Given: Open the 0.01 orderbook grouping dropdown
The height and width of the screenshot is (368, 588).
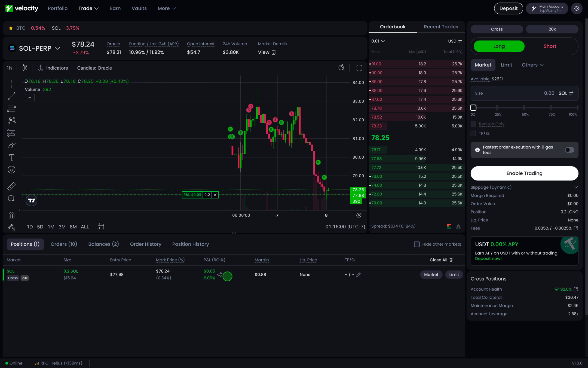Looking at the screenshot, I should [x=378, y=41].
